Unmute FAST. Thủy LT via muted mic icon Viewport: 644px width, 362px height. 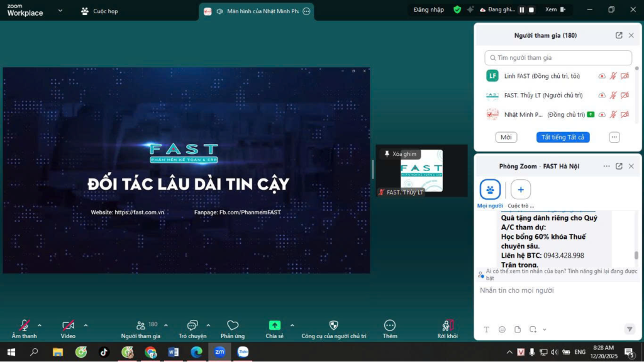point(612,95)
